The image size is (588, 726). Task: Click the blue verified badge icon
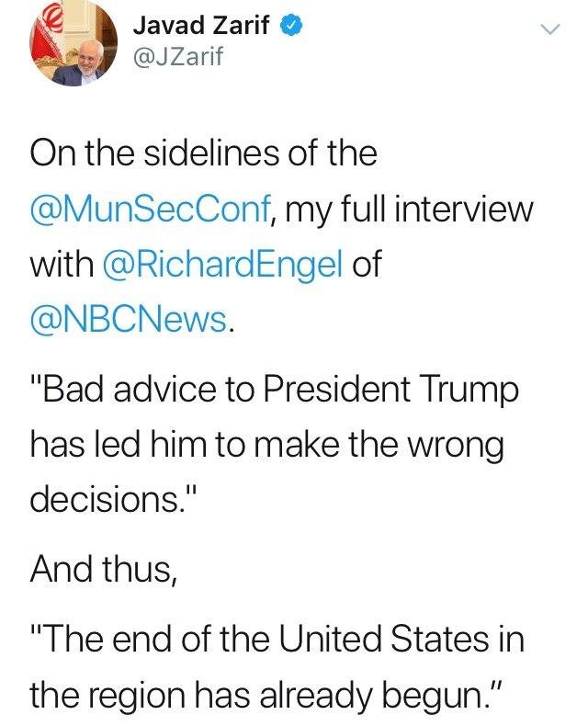tap(292, 25)
